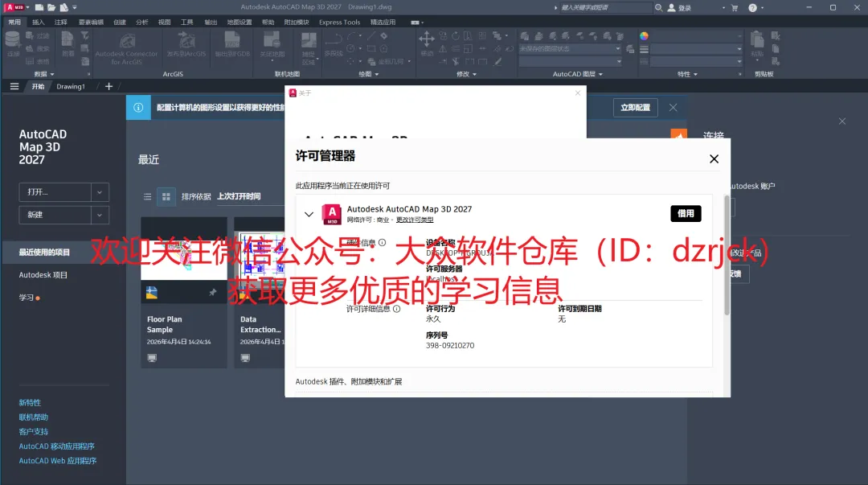Open the 新特性 link
868x485 pixels.
tap(30, 403)
